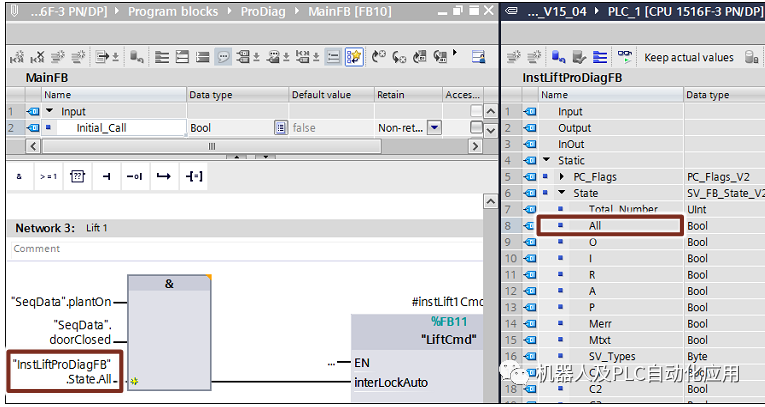Screen dimensions: 765x407
Task: Click the data type picker icon beside Bool
Action: pos(281,128)
